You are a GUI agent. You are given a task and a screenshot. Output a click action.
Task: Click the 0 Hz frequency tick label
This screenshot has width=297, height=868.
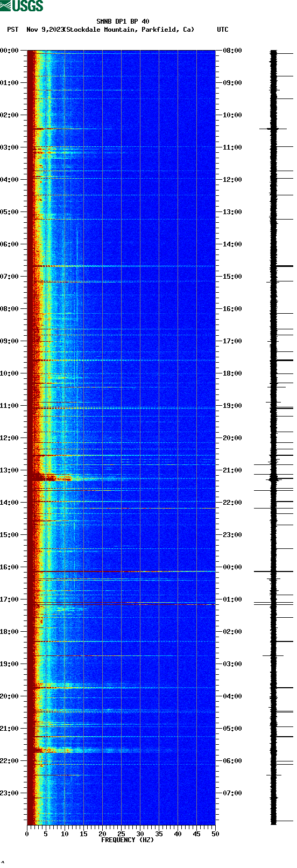27,834
